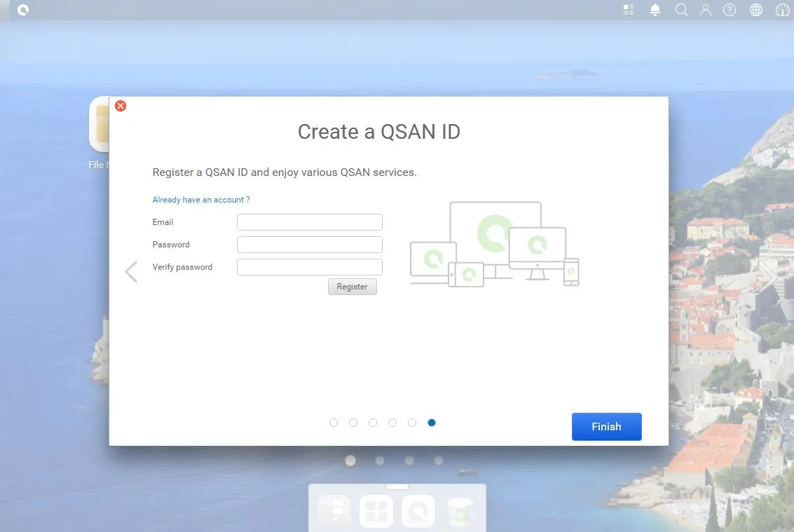This screenshot has width=794, height=532.
Task: Switch to the third desktop page dot
Action: pos(409,461)
